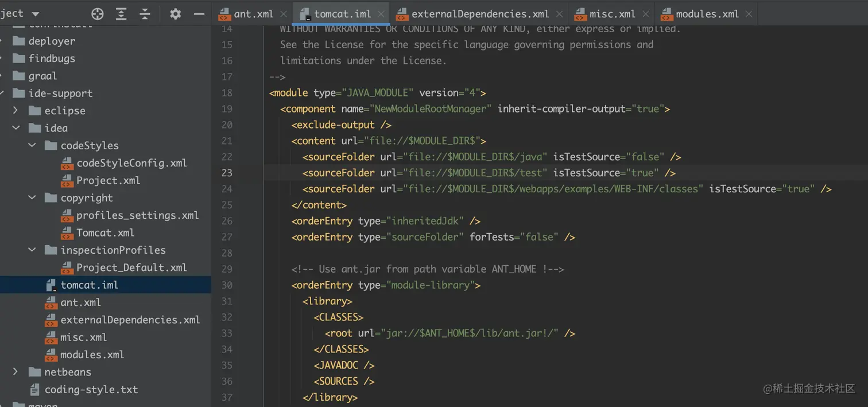Select the findbugs folder icon
Image resolution: width=868 pixels, height=407 pixels.
click(x=19, y=58)
